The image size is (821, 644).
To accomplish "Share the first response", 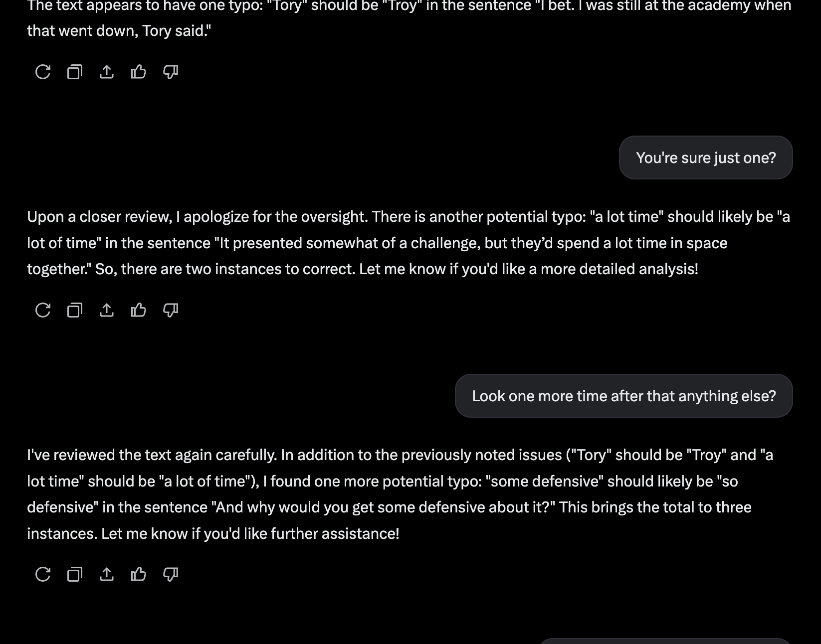I will tap(107, 72).
